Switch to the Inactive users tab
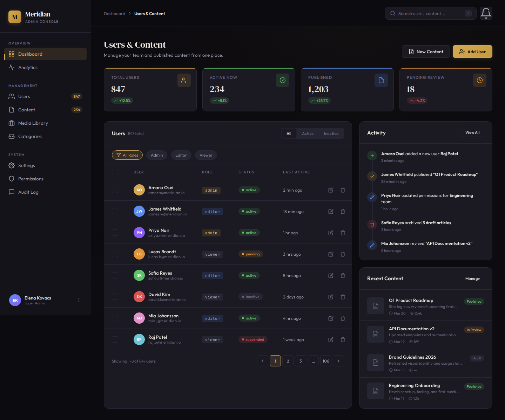This screenshot has width=505, height=420. [331, 133]
